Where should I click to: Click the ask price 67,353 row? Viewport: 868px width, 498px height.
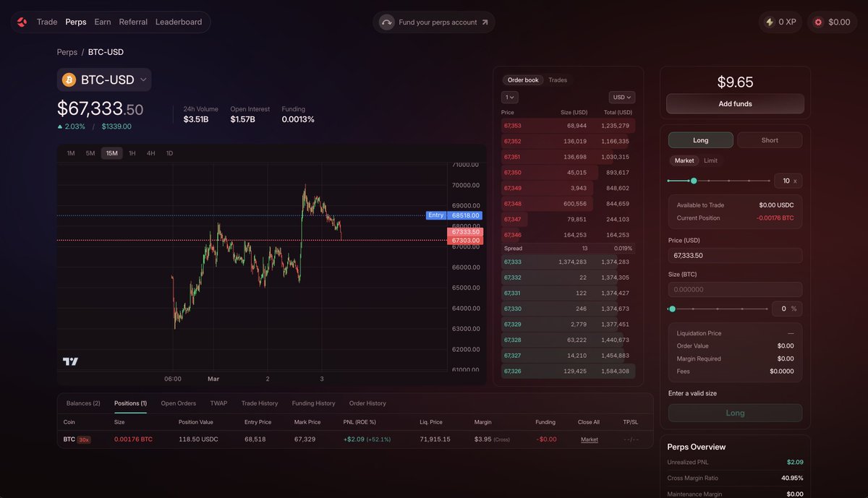[x=568, y=126]
